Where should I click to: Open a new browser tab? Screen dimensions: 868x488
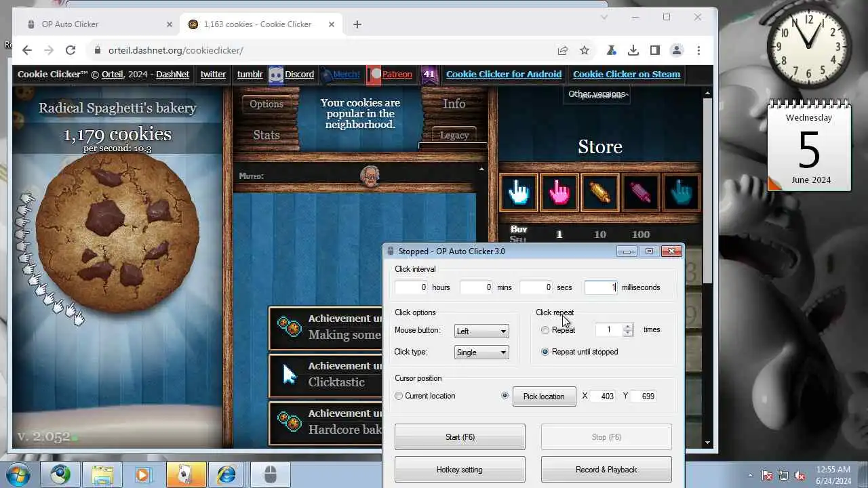pos(357,24)
